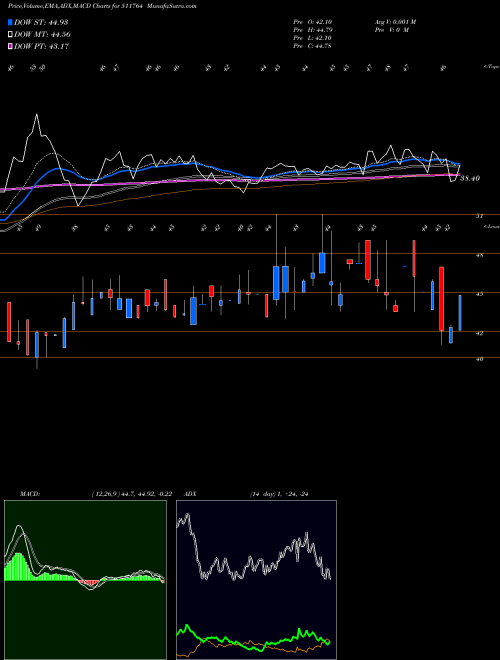Click the '<Tops' marker label
The width and height of the screenshot is (500, 660).
(x=491, y=67)
